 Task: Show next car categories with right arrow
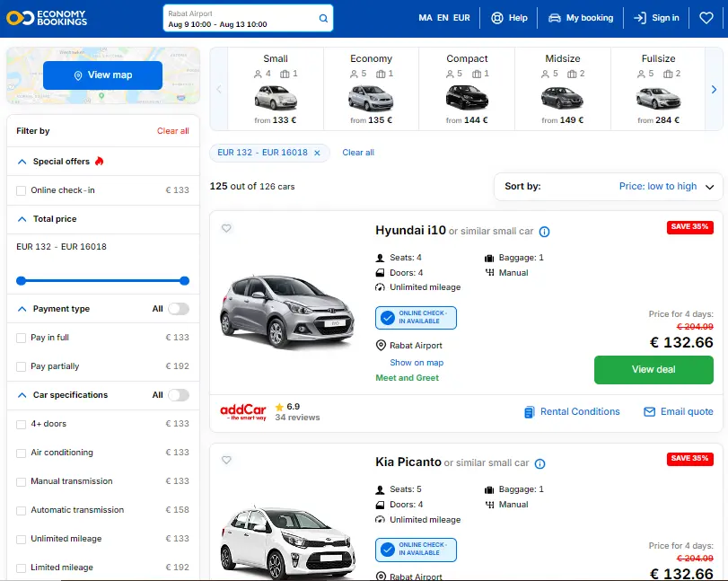tap(714, 89)
